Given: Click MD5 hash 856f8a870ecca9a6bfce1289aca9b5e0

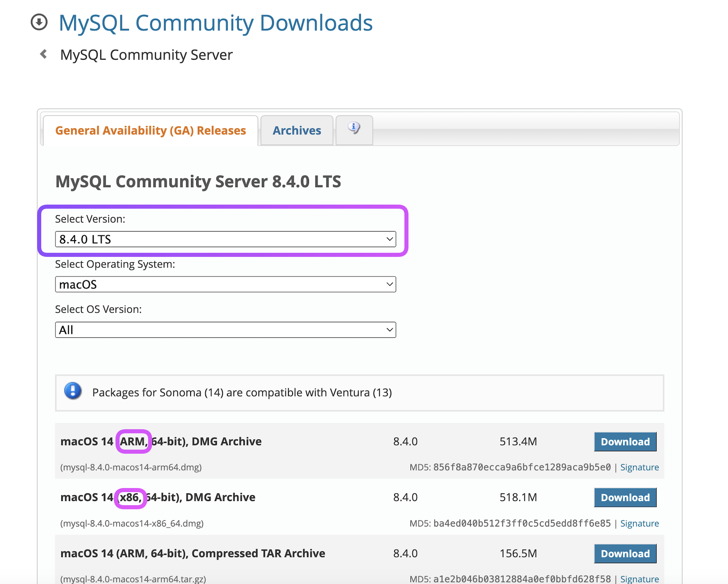Looking at the screenshot, I should coord(522,467).
